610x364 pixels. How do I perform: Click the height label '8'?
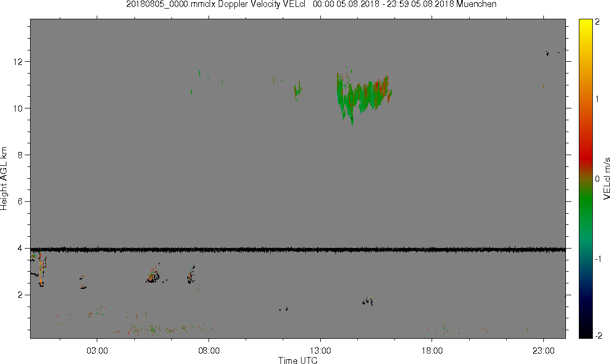click(x=20, y=155)
